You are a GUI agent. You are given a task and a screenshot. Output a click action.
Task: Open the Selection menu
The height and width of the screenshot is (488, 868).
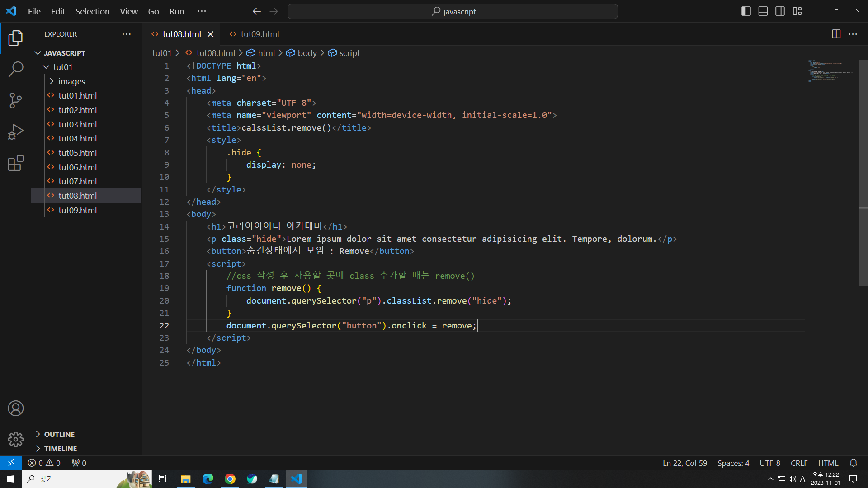click(x=92, y=11)
